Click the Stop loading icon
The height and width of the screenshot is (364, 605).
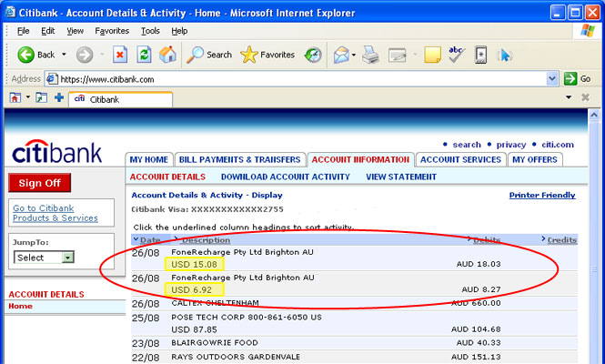[x=120, y=55]
